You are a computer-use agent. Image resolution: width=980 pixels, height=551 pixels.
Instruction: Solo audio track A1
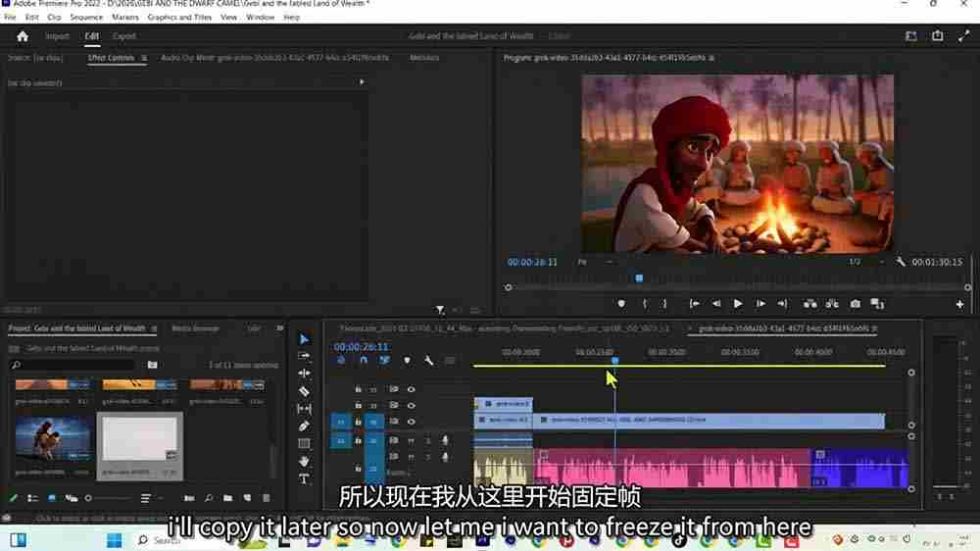428,441
